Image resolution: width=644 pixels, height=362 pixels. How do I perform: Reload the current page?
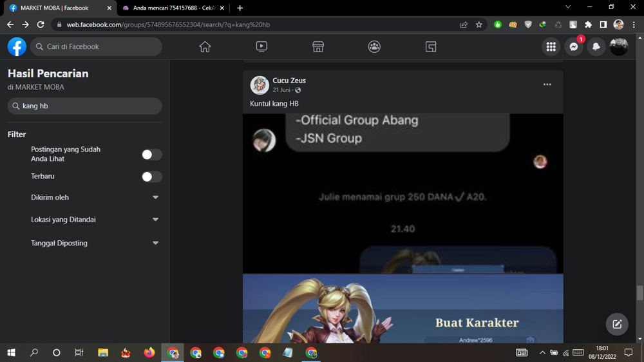tap(40, 24)
